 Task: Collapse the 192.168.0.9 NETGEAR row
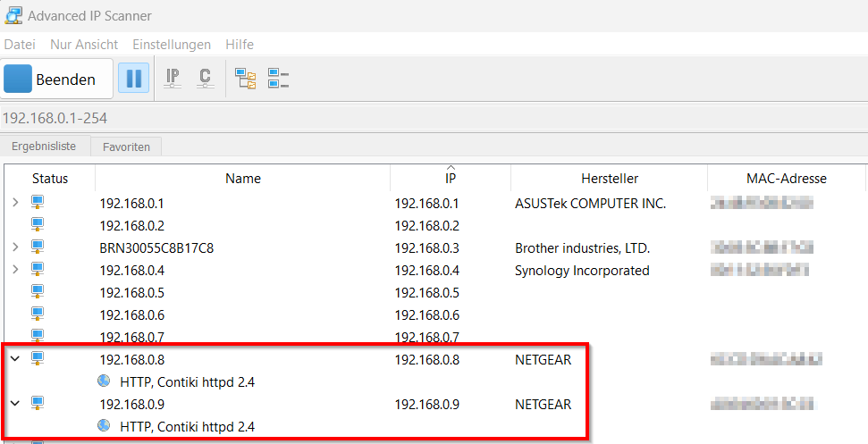coord(15,403)
